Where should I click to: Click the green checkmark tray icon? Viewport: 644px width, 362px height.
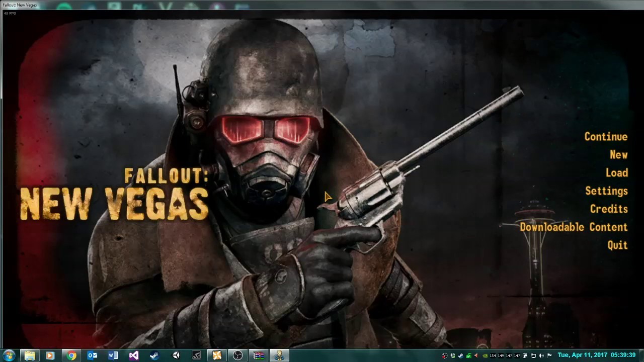coord(469,355)
